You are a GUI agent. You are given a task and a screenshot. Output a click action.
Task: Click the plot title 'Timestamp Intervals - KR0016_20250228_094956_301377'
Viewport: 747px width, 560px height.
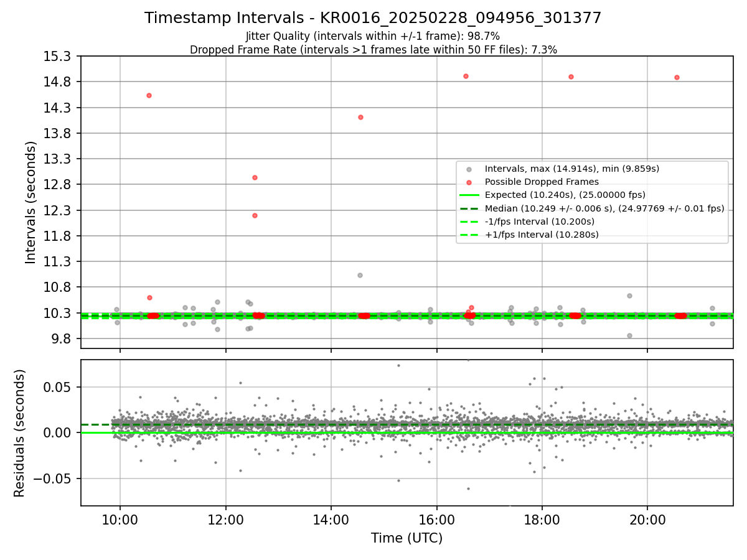[373, 18]
